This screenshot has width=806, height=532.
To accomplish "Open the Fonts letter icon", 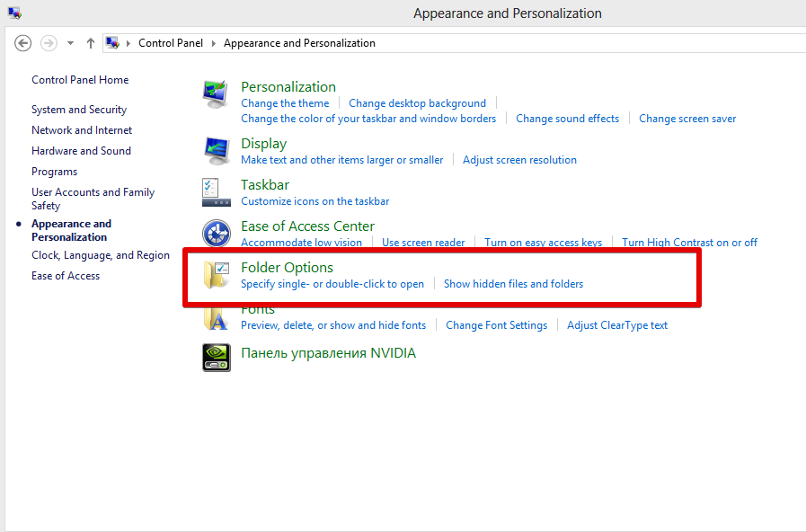I will pyautogui.click(x=216, y=315).
